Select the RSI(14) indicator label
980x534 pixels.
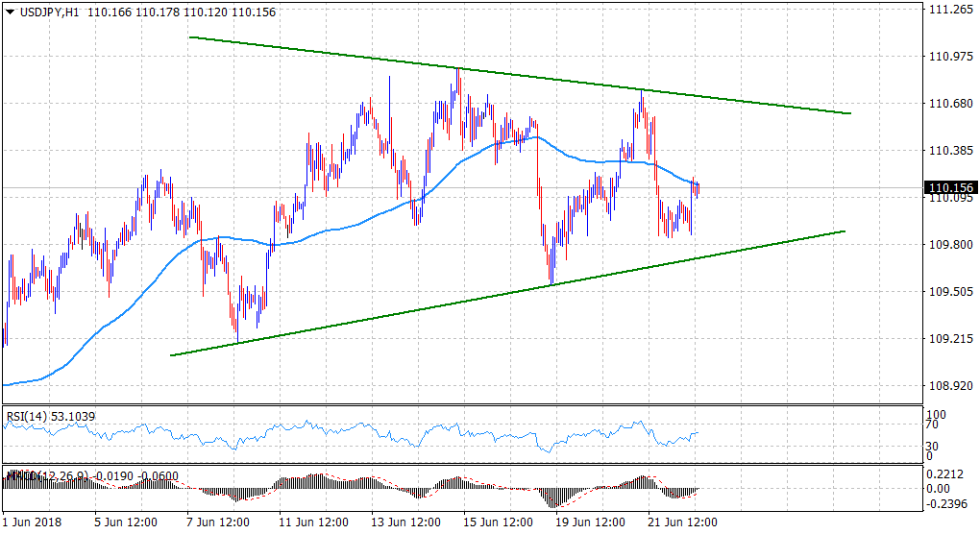tap(27, 416)
